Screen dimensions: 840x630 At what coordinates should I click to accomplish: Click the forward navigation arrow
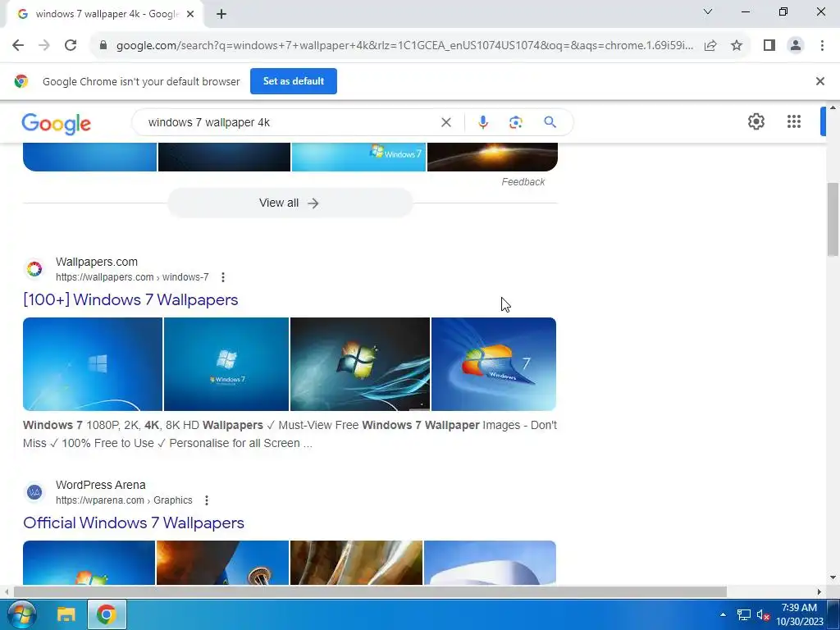tap(44, 46)
